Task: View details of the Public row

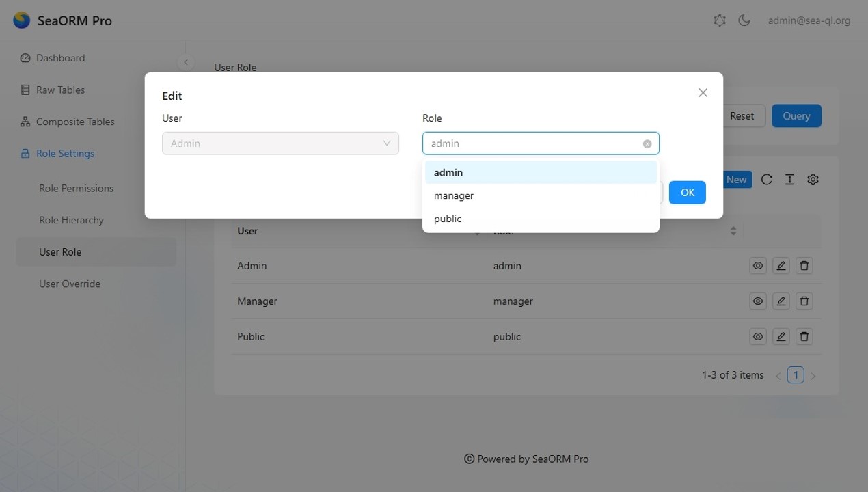Action: click(758, 337)
